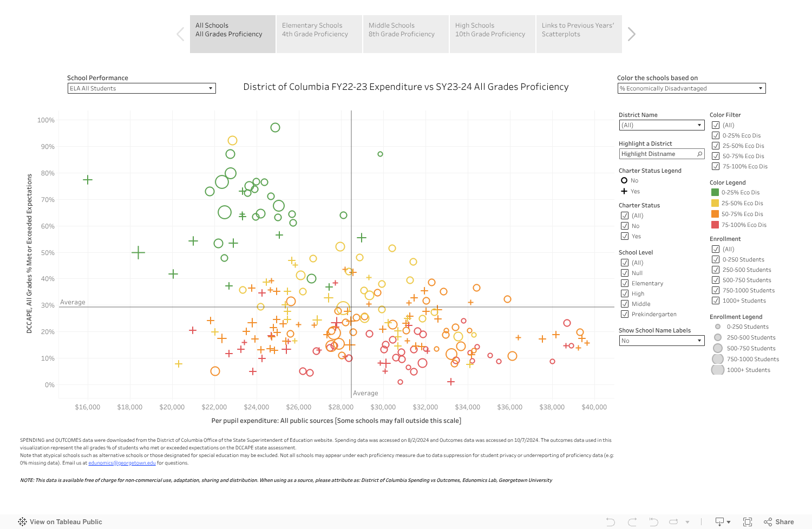Open the School Performance ELA All Students dropdown
The image size is (812, 529).
(x=141, y=88)
